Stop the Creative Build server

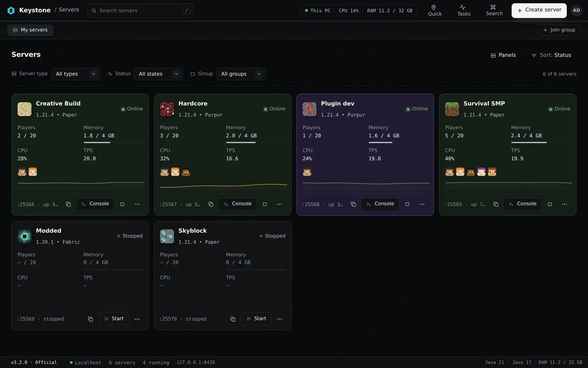point(122,204)
